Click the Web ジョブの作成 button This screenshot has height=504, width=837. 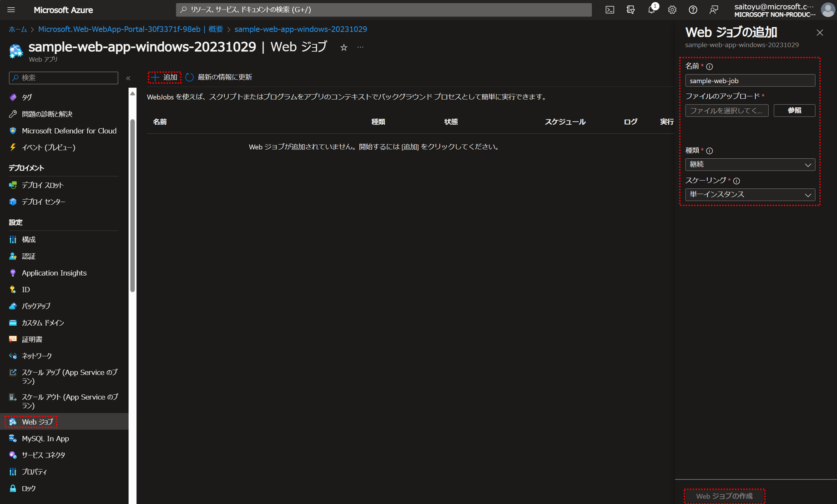click(724, 496)
